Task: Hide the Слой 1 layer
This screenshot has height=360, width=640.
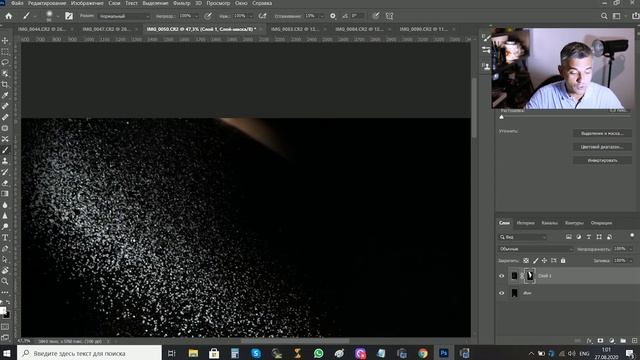Action: 502,276
